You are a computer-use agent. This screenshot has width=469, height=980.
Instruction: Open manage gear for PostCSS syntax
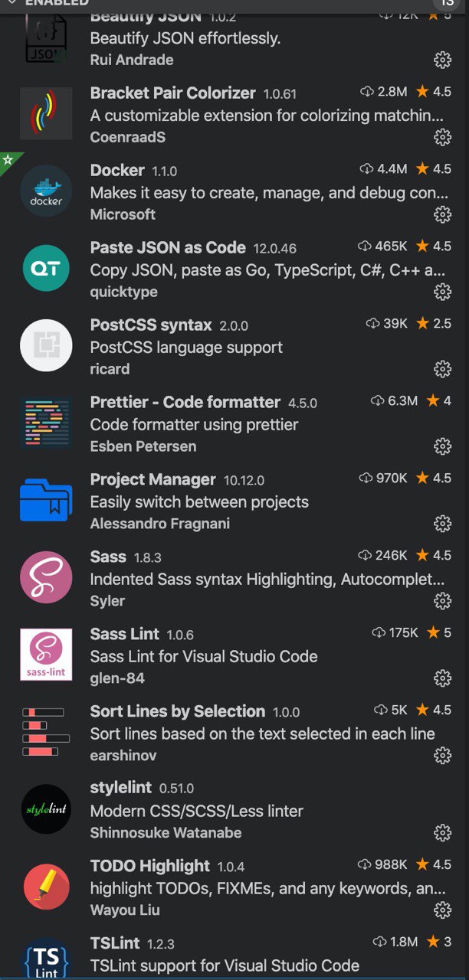tap(442, 369)
